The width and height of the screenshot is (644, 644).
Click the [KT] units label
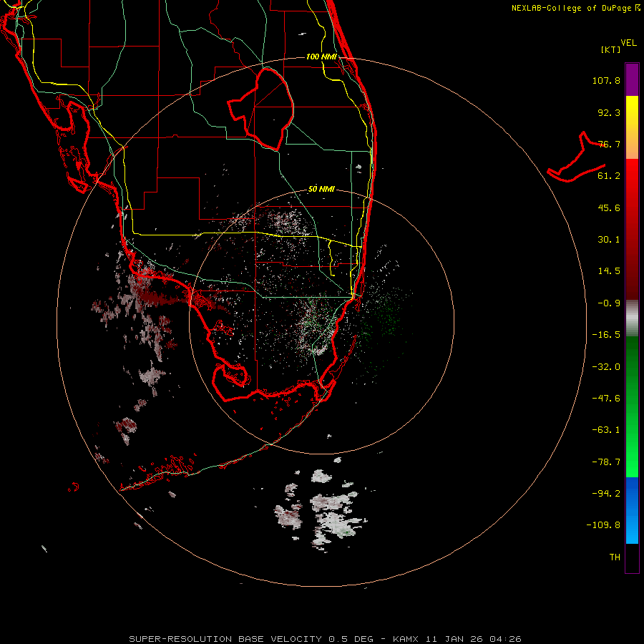(611, 49)
